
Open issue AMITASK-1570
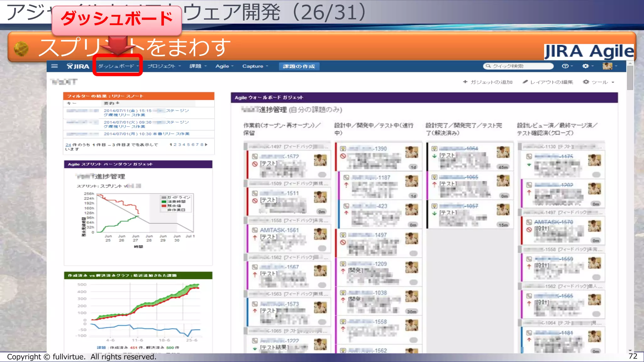[x=553, y=222]
